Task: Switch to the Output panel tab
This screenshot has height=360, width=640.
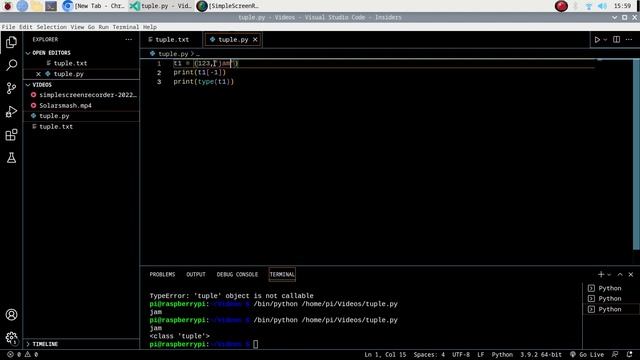Action: 196,275
